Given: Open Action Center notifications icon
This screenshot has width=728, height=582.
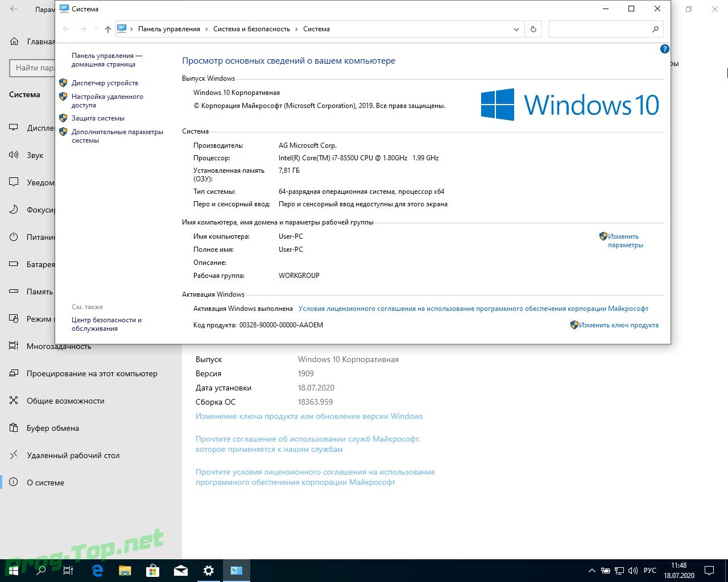Looking at the screenshot, I should click(x=709, y=571).
